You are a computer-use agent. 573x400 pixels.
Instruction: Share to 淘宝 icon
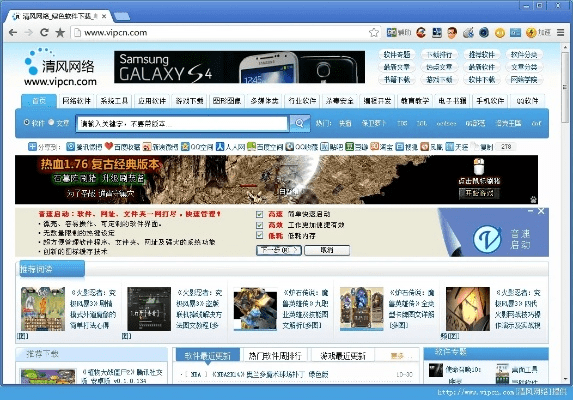click(374, 147)
